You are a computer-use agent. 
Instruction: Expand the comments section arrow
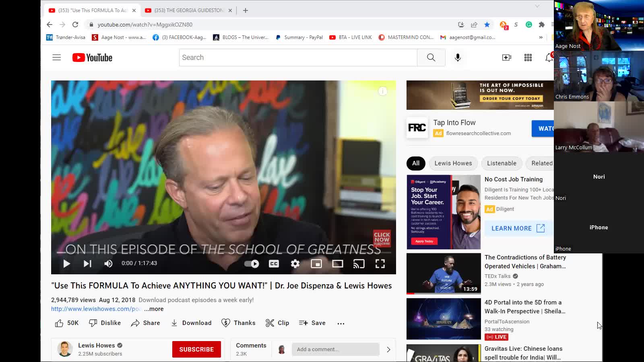[388, 350]
